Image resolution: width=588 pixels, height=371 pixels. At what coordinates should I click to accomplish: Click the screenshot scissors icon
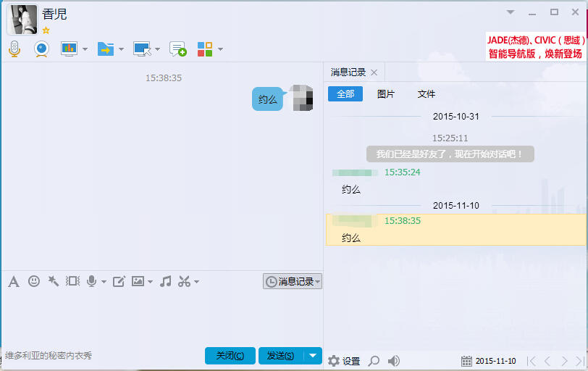point(184,281)
